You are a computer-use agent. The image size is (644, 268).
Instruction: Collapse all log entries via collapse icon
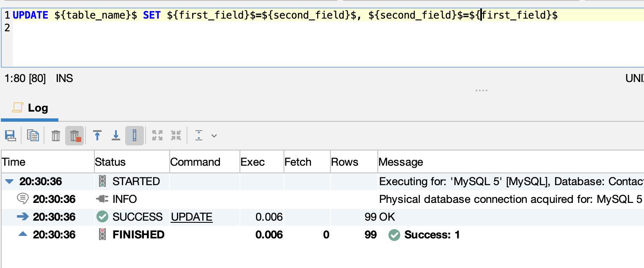pos(176,135)
